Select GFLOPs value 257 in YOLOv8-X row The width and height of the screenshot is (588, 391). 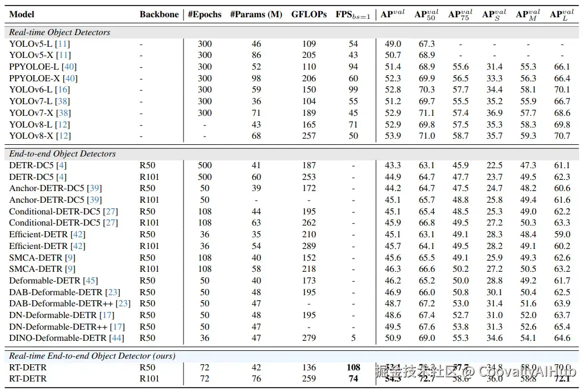click(309, 136)
